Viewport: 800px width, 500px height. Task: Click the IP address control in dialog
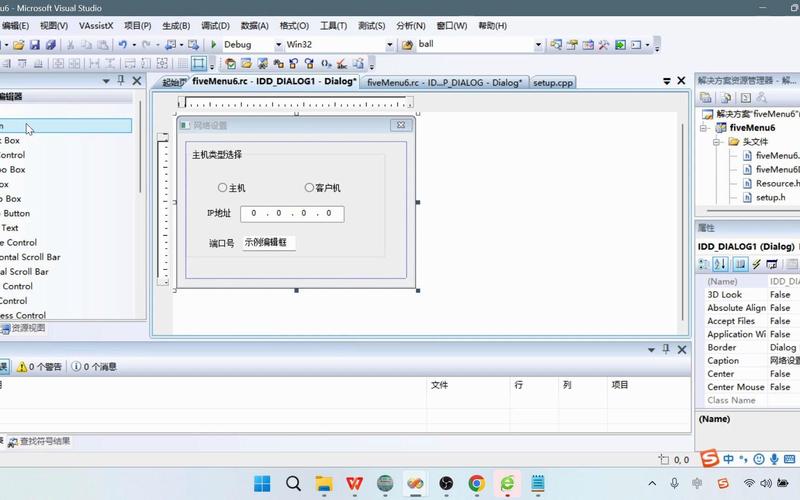pos(292,213)
